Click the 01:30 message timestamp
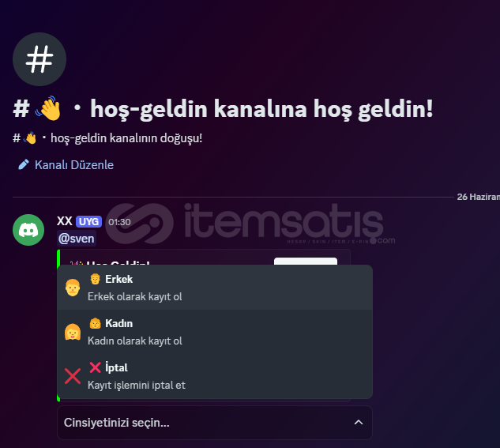 [119, 222]
